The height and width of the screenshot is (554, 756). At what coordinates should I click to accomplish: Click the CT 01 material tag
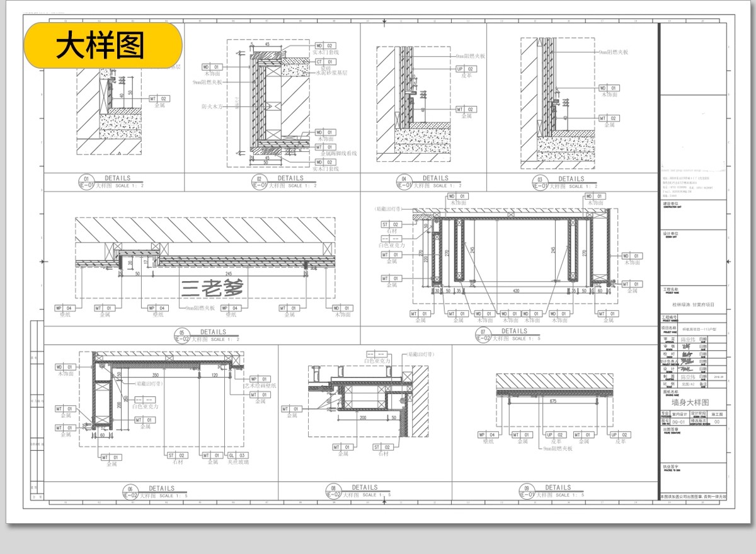pos(327,62)
